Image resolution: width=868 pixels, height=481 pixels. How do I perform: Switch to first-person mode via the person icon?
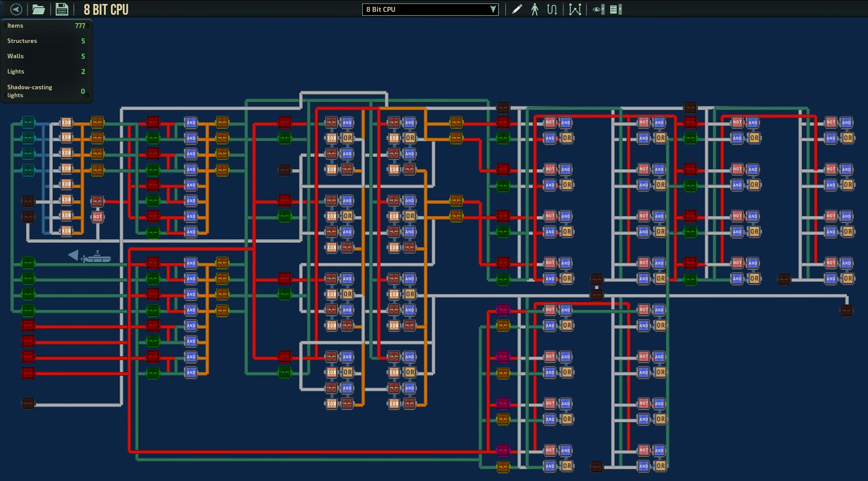535,9
